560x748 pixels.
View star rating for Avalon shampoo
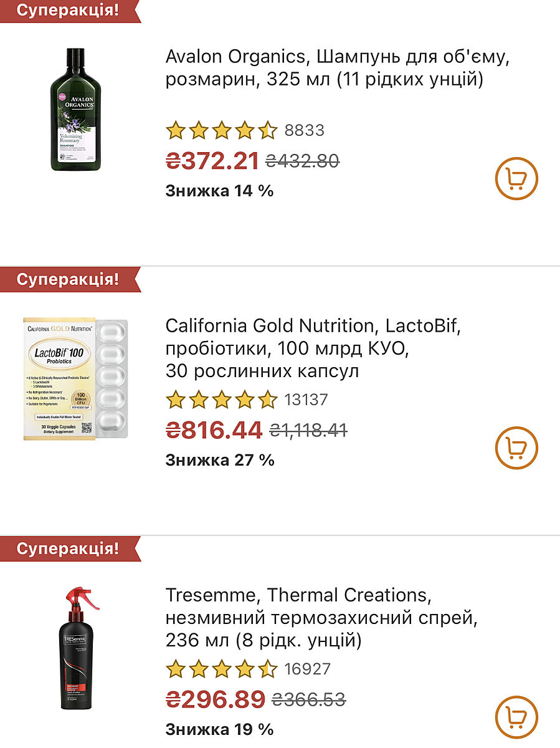point(221,130)
